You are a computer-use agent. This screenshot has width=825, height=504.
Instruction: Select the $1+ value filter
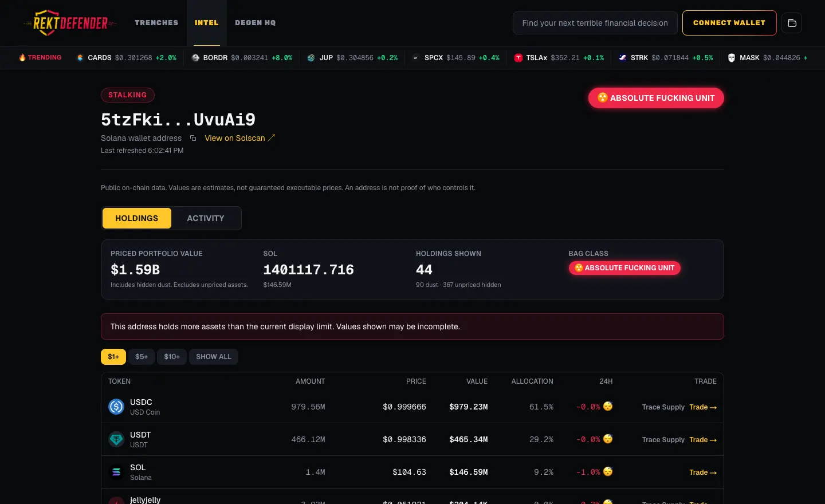point(113,357)
